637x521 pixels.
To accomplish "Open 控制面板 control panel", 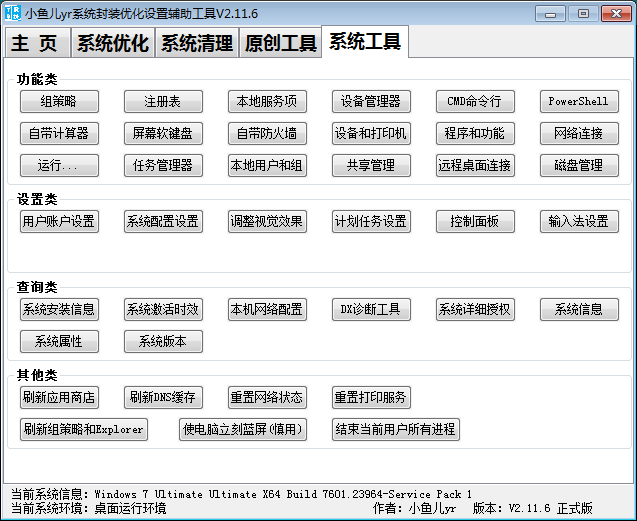I will point(475,222).
